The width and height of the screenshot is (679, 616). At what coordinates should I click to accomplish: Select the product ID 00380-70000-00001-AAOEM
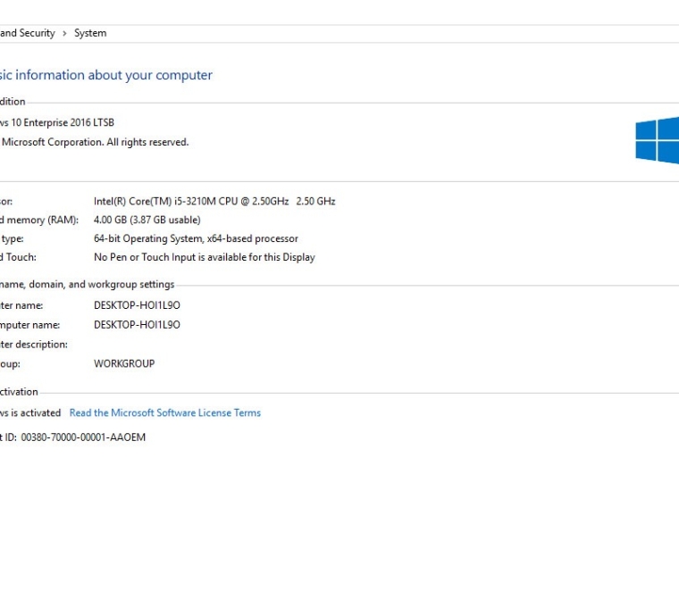[83, 437]
